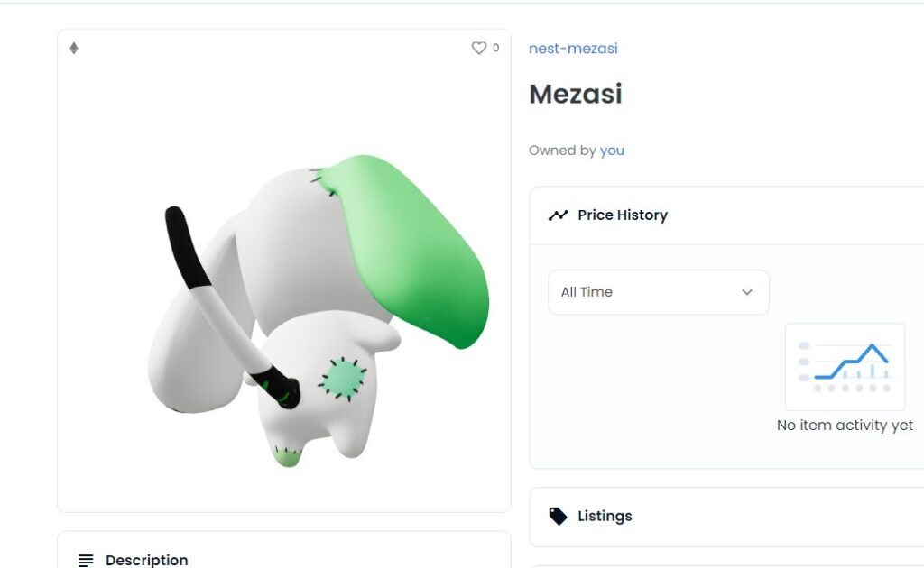Open the nest-mezasi collection link
924x568 pixels.
pos(573,49)
